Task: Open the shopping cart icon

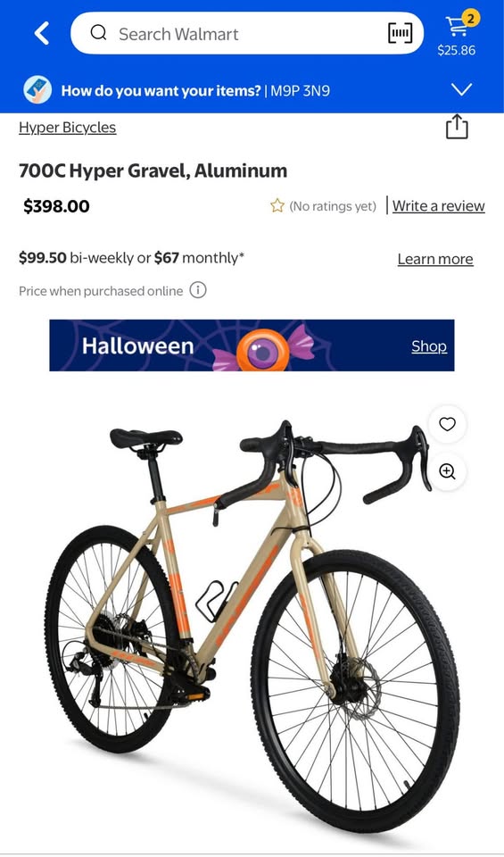Action: [x=457, y=25]
